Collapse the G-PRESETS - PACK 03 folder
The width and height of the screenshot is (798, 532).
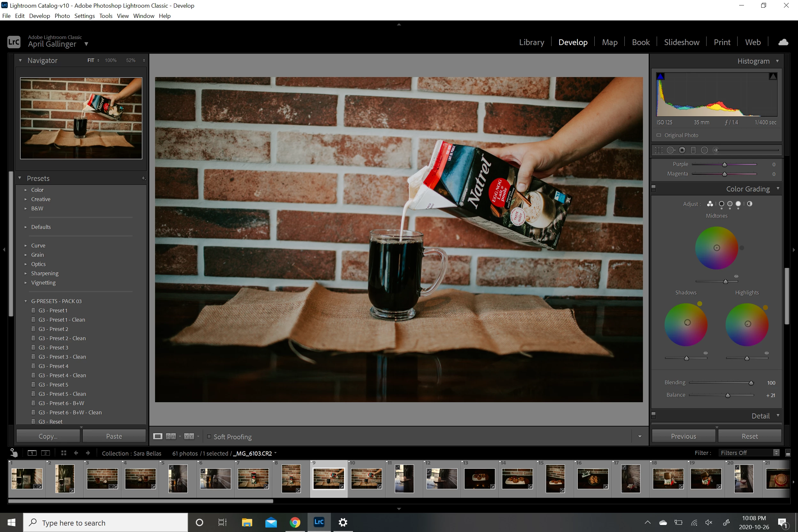pos(26,301)
